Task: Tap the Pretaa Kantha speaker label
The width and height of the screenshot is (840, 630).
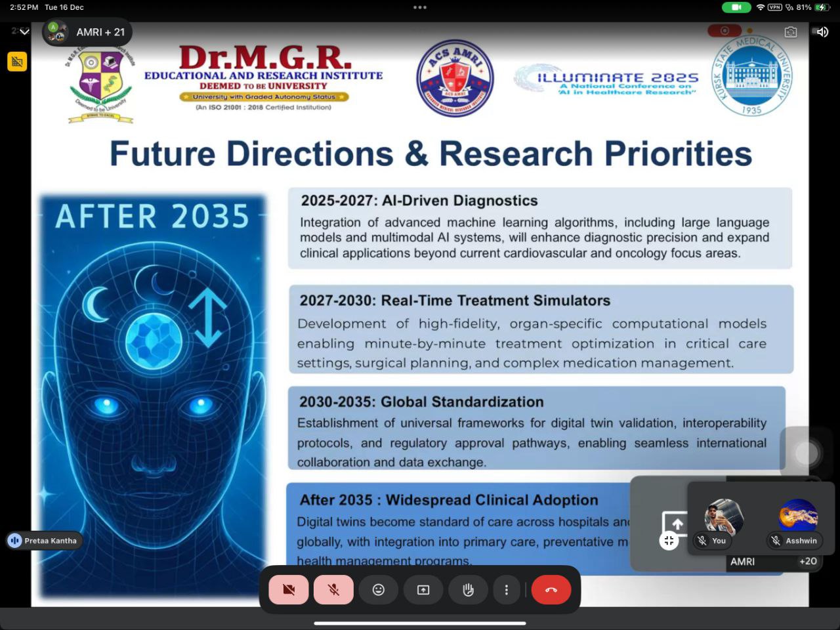Action: (44, 541)
